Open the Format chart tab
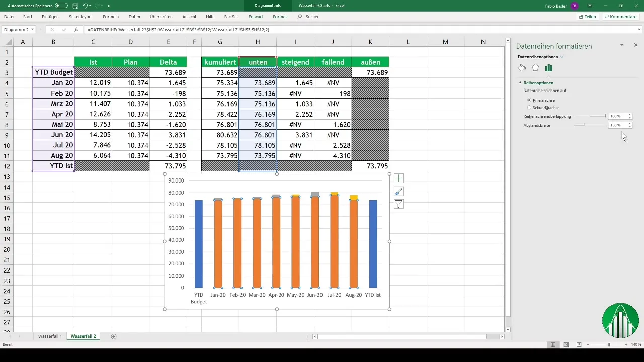 (280, 17)
